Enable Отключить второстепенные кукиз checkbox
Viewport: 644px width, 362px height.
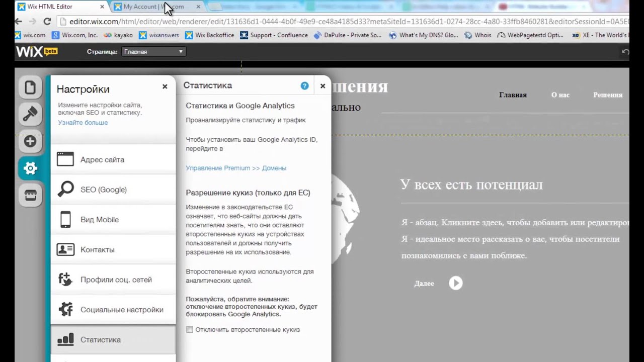pyautogui.click(x=190, y=330)
